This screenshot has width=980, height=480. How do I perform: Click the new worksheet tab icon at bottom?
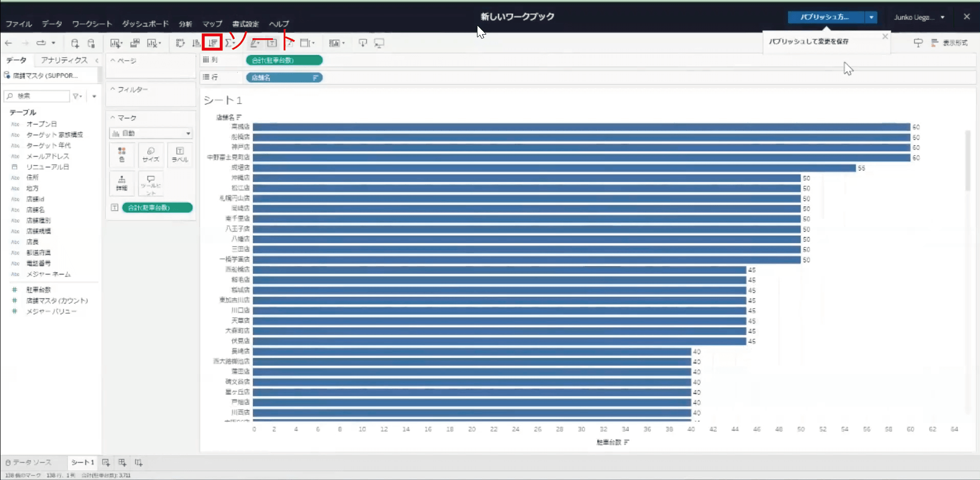[x=106, y=463]
